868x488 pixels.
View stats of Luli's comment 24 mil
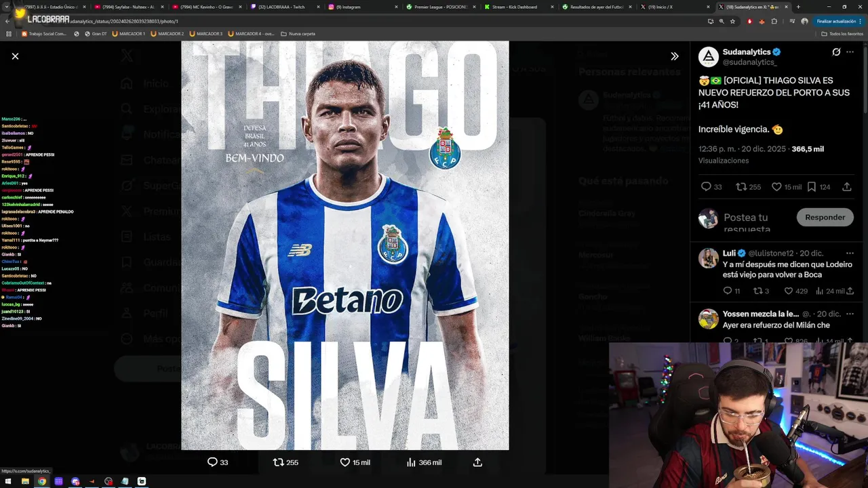click(829, 291)
